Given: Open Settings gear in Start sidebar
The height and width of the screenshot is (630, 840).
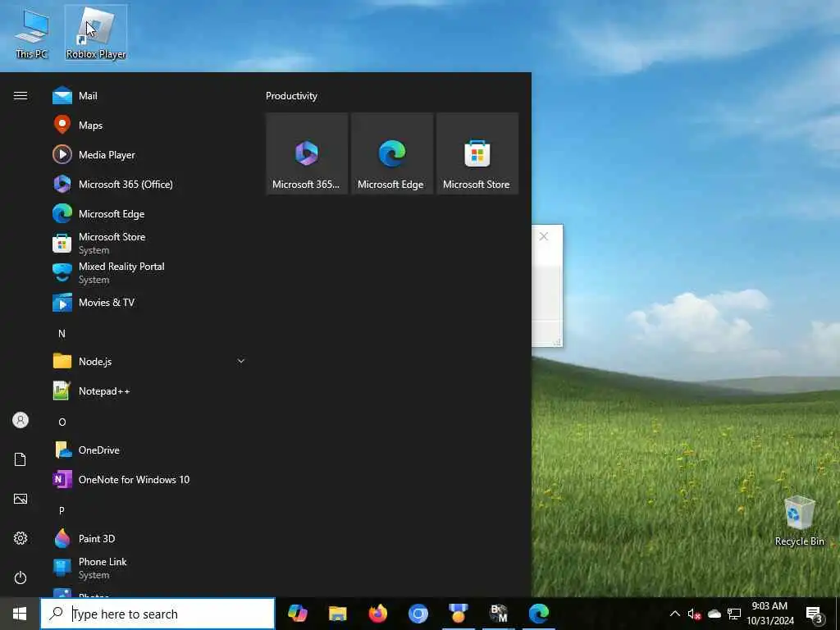Looking at the screenshot, I should point(21,538).
